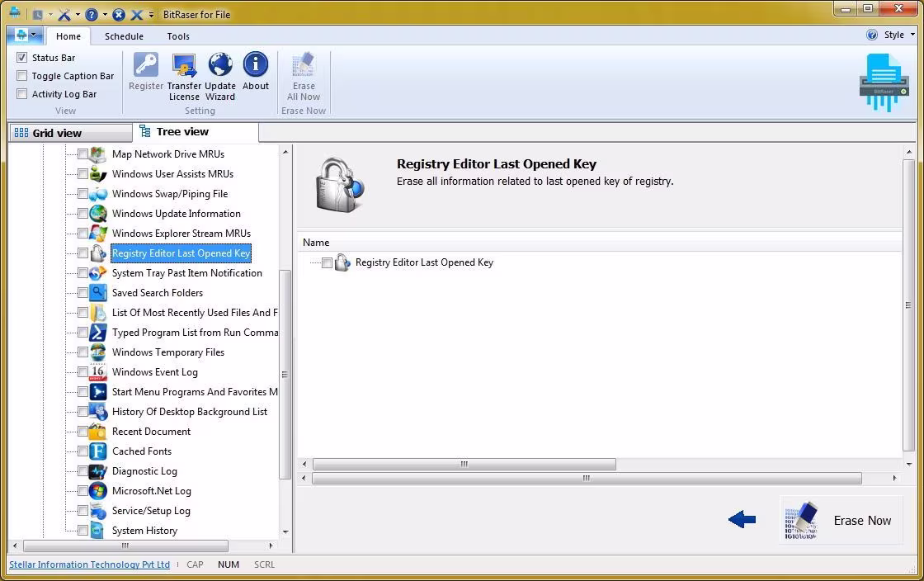Click the Erase Now button
The image size is (924, 581).
pos(841,520)
